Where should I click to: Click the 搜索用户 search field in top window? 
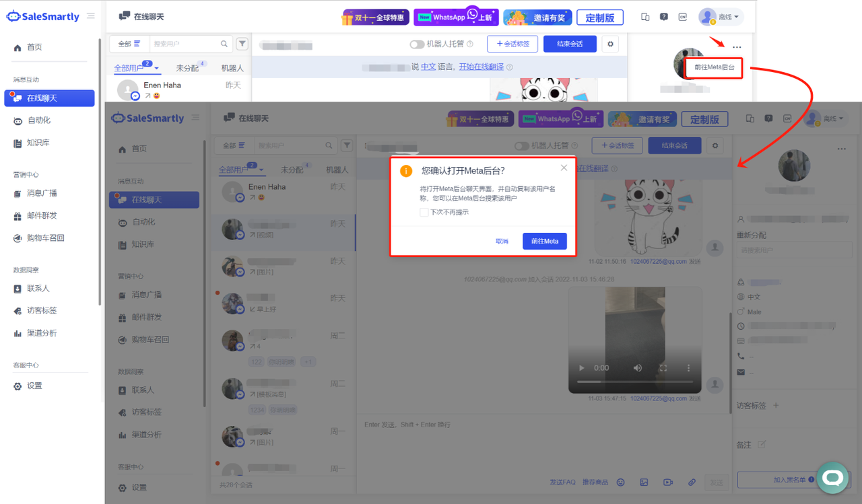pos(185,44)
